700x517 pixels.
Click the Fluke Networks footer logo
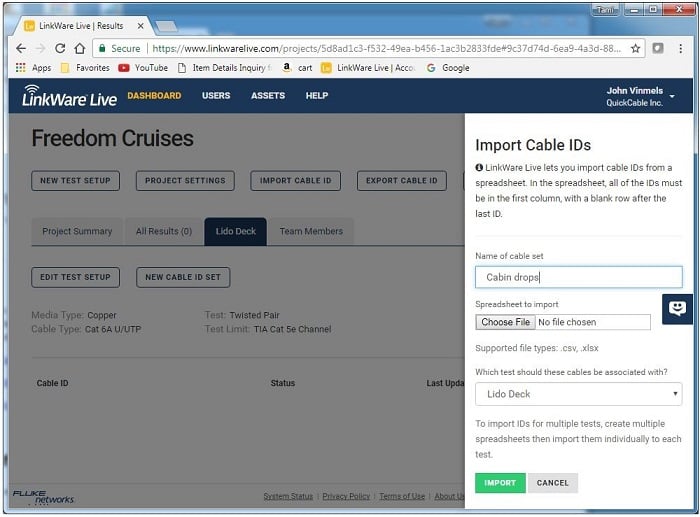43,497
